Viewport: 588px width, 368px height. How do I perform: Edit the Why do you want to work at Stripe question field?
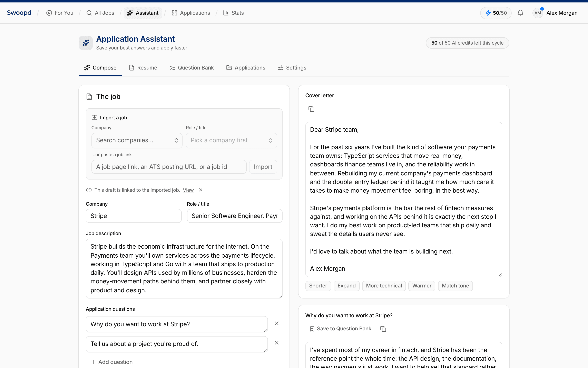[x=177, y=324]
